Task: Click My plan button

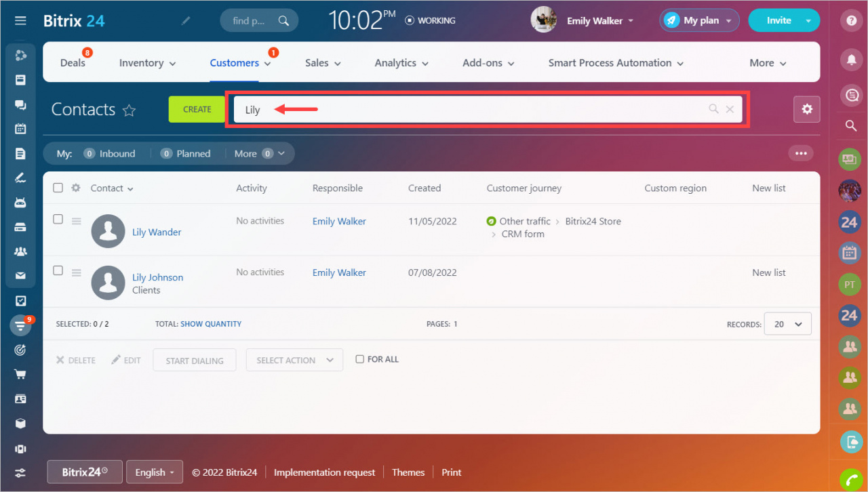Action: 699,21
